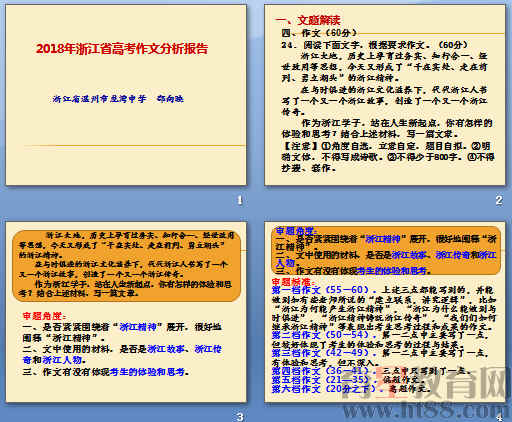Click the red 审题角度 heading on slide 3

44,316
